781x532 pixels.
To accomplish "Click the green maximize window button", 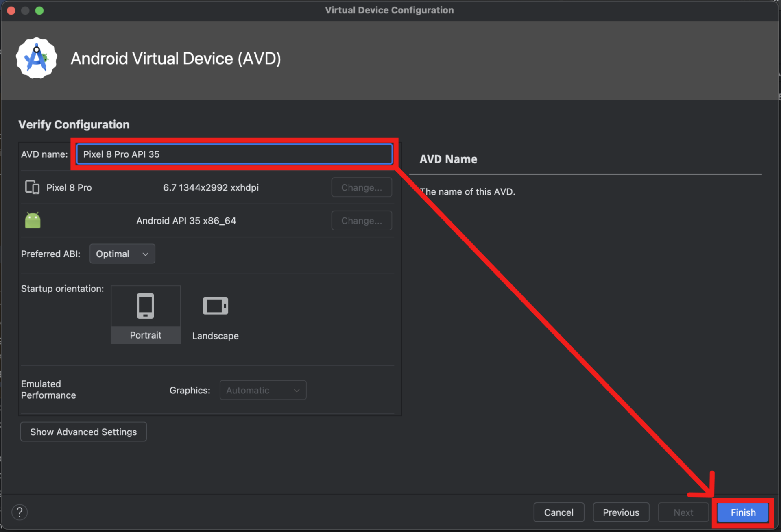I will tap(39, 10).
